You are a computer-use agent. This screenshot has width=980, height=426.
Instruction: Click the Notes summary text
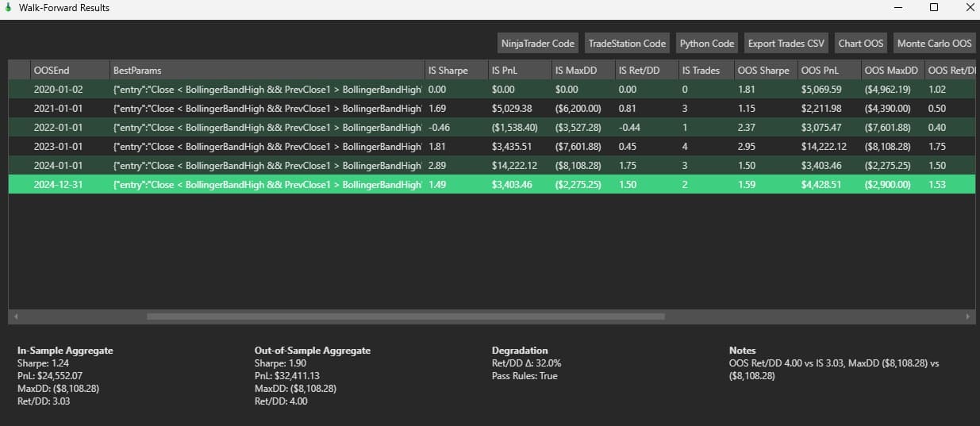834,369
